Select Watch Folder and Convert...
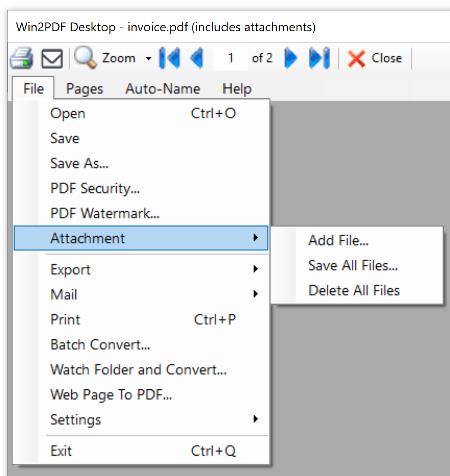The height and width of the screenshot is (476, 450). tap(141, 369)
